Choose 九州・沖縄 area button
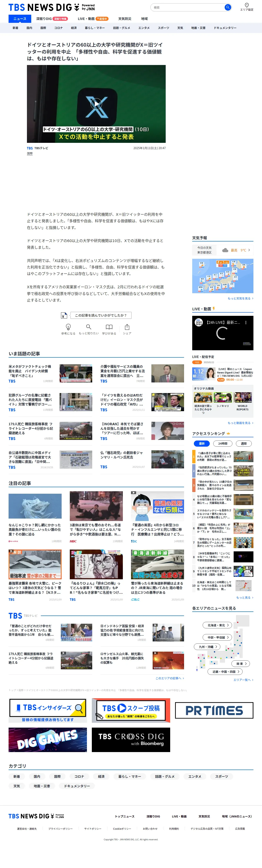 (207, 647)
